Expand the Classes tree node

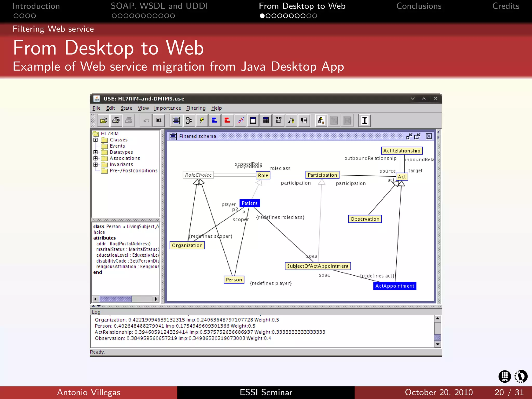96,140
